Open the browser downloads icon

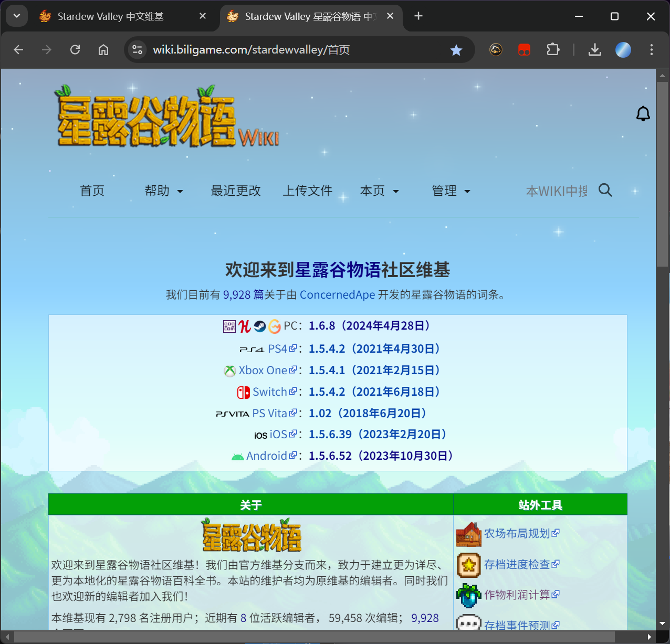594,50
